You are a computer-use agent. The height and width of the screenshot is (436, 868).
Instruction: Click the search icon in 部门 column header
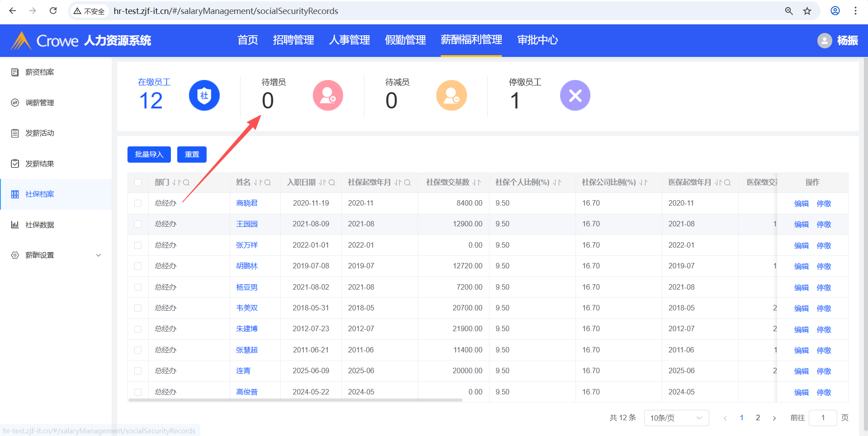point(186,183)
